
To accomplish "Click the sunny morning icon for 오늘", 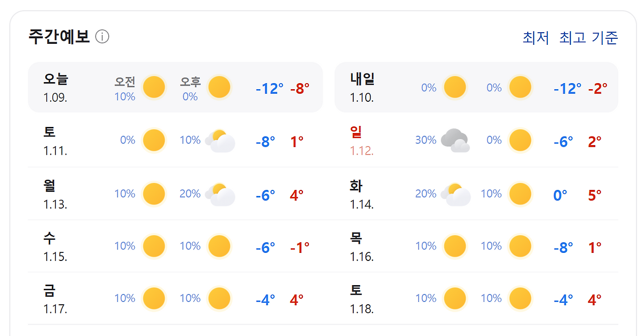I will 154,87.
